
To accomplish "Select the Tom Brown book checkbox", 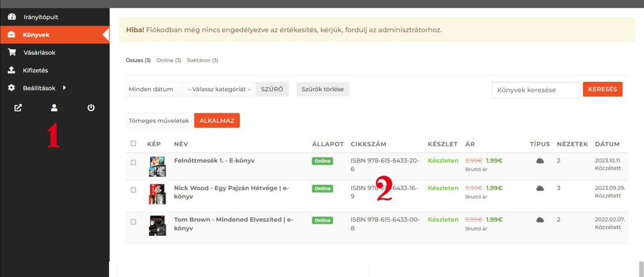I will point(133,222).
